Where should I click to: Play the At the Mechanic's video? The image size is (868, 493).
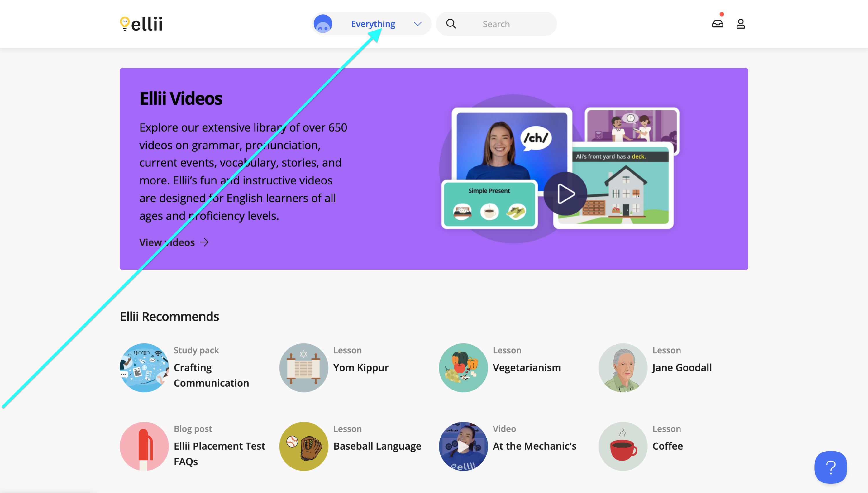click(x=463, y=446)
